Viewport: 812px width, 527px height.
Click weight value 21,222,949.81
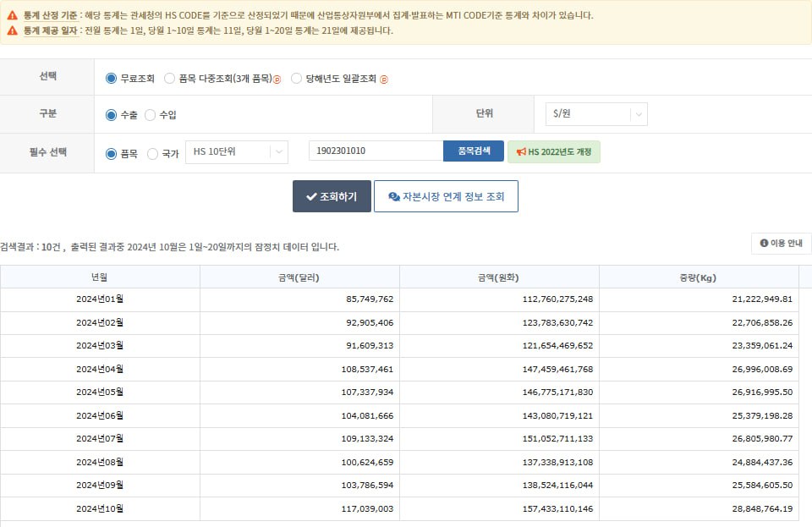click(762, 299)
